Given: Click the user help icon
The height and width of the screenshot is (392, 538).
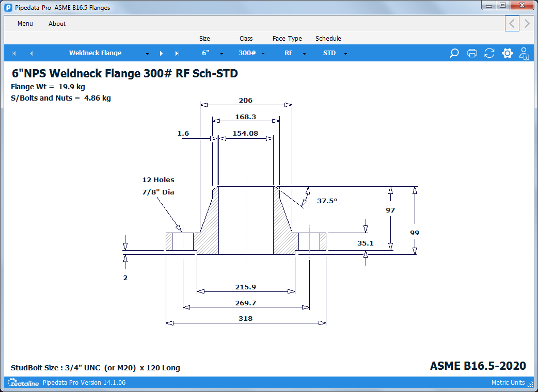Looking at the screenshot, I should (524, 53).
